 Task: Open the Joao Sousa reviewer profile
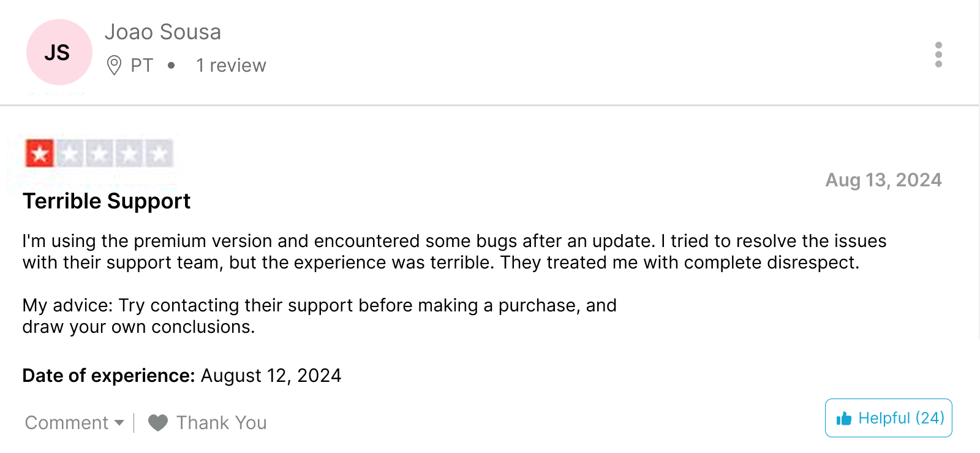163,32
